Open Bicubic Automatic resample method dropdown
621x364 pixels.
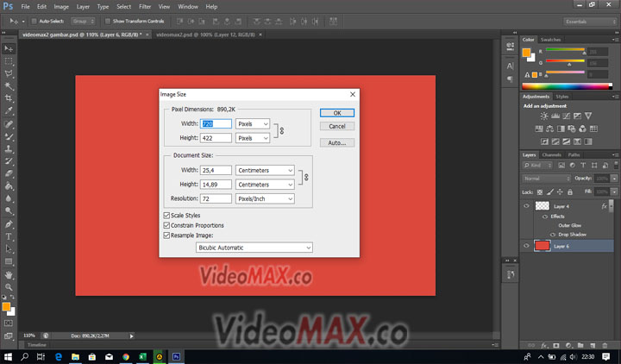[x=254, y=248]
